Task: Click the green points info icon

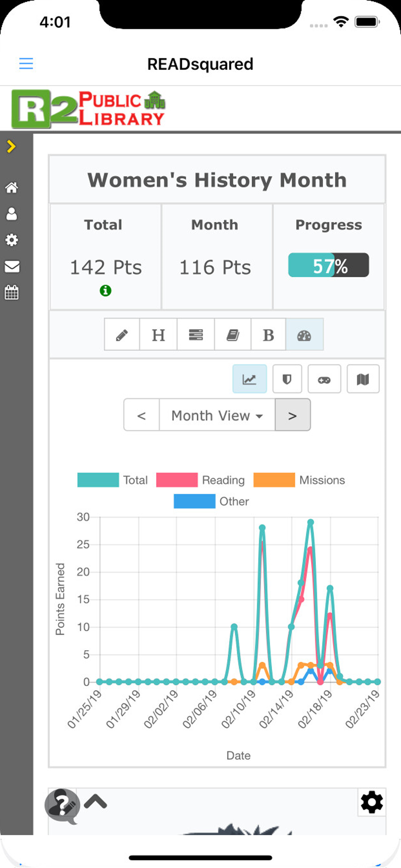Action: [x=106, y=290]
